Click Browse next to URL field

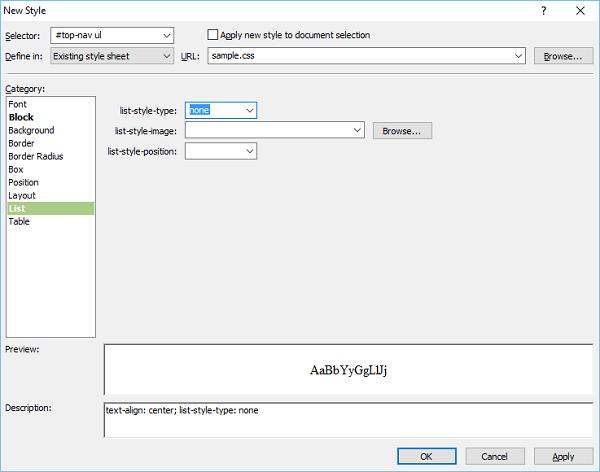(563, 56)
